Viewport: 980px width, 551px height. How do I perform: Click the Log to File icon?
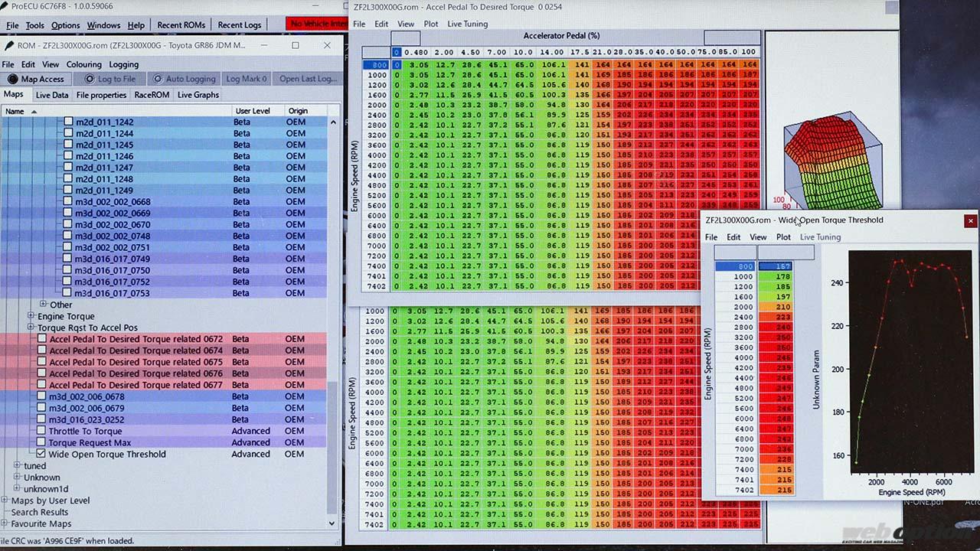[90, 79]
